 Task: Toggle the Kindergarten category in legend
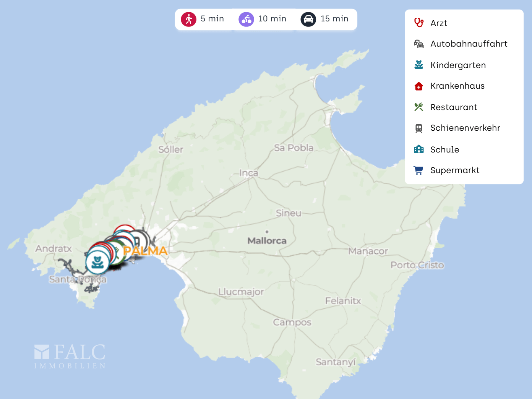point(458,65)
